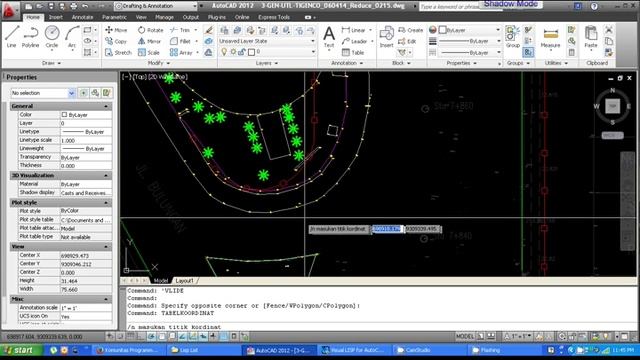Select the Text annotation tool
Viewport: 640px width, 360px height.
329,37
